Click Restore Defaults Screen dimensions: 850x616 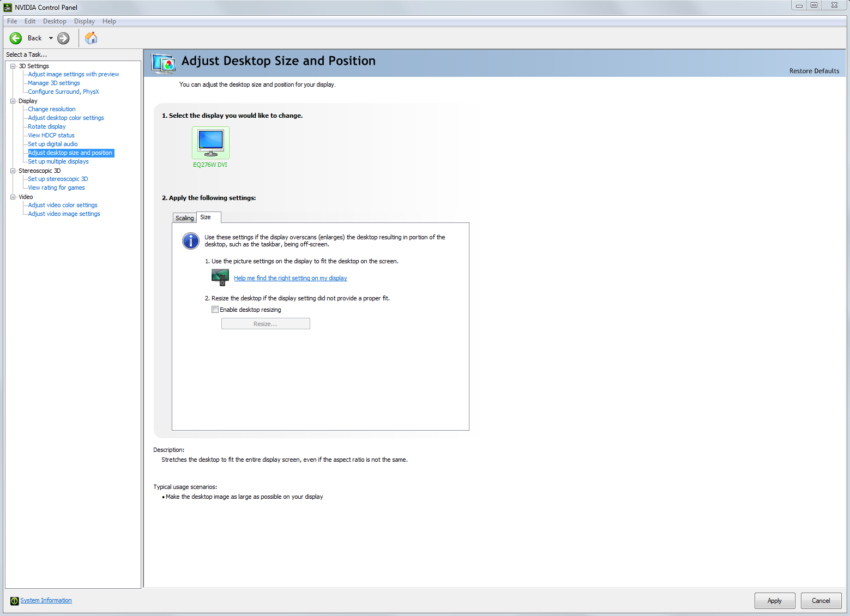pyautogui.click(x=815, y=71)
